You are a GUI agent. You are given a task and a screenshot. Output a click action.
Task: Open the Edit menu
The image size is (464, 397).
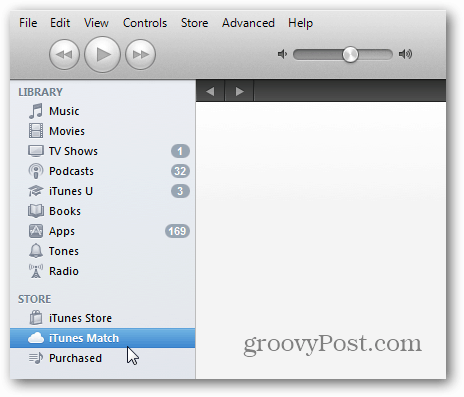click(x=60, y=23)
